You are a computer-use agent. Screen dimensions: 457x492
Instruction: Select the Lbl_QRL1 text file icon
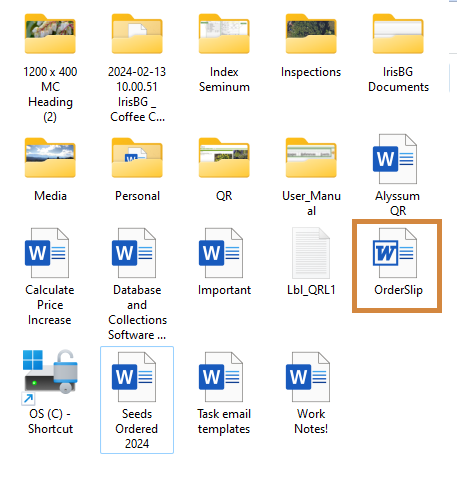tap(311, 253)
